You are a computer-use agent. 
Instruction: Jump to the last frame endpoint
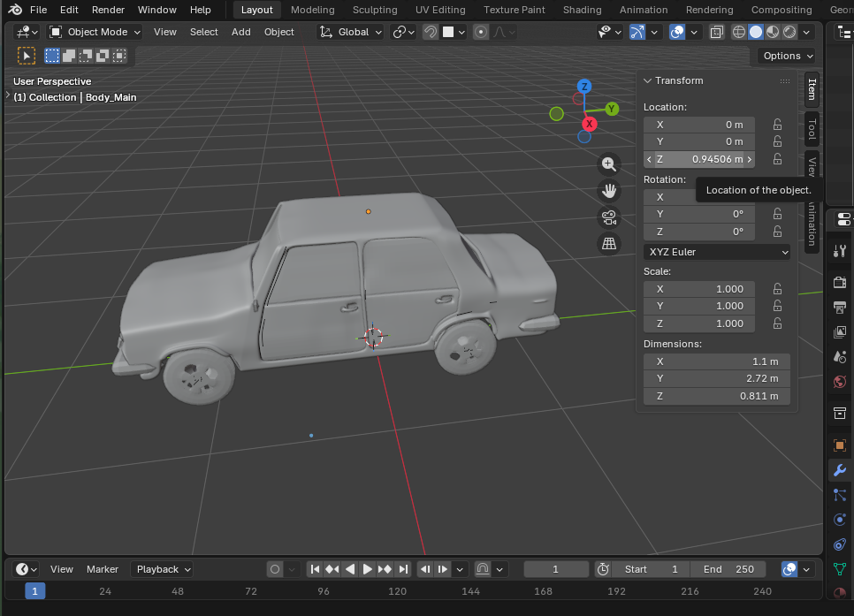403,569
